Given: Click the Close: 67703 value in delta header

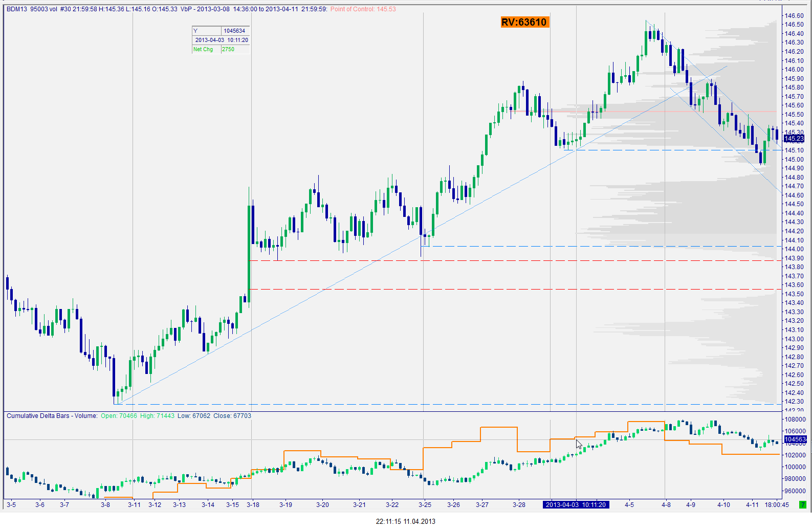Looking at the screenshot, I should point(232,416).
